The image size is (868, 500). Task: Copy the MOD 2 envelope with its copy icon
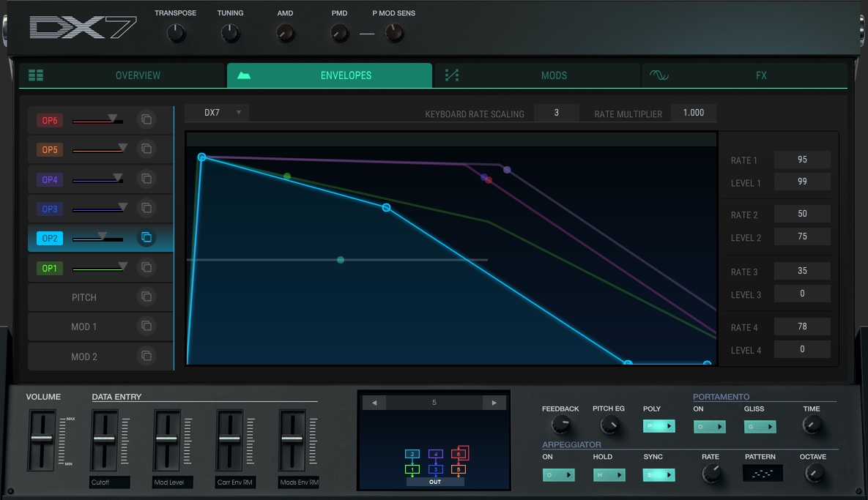click(146, 356)
